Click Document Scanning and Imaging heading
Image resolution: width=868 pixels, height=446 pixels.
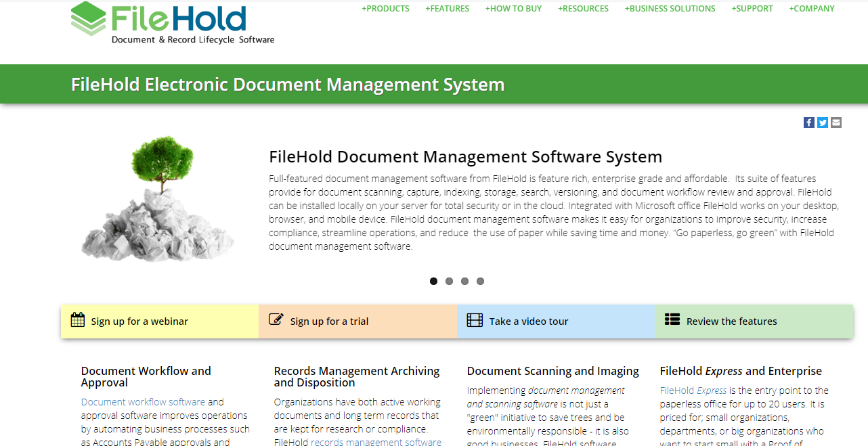pos(553,371)
